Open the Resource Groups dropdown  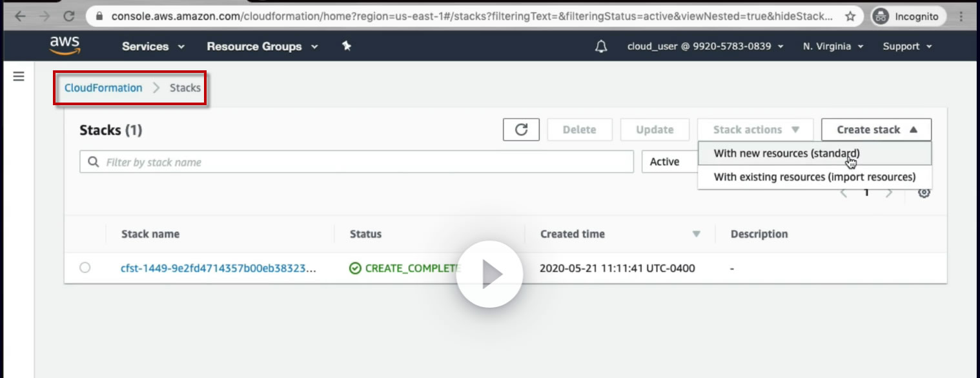point(262,46)
